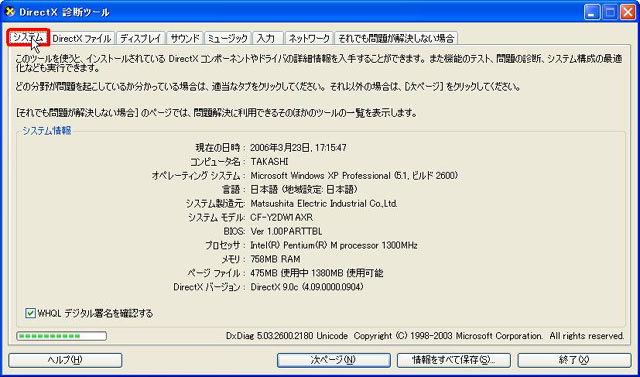Click Microsoft Windows XP Professional text
The image size is (640, 377).
320,176
